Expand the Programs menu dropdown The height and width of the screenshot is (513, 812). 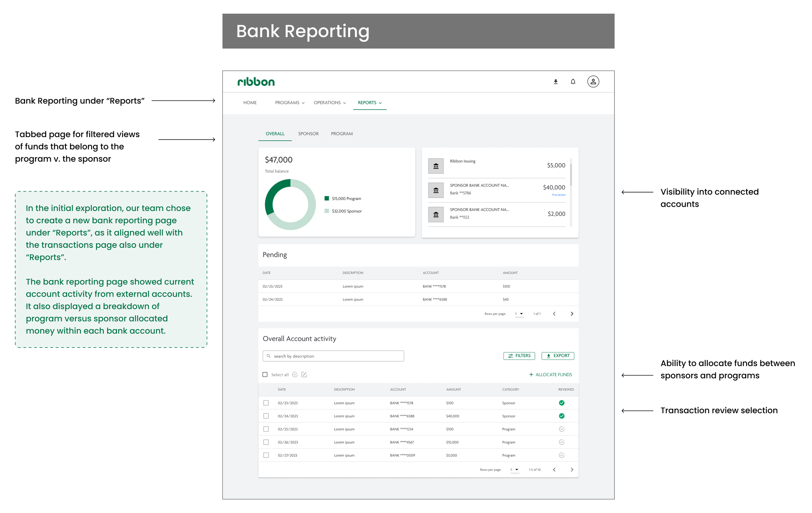coord(290,103)
